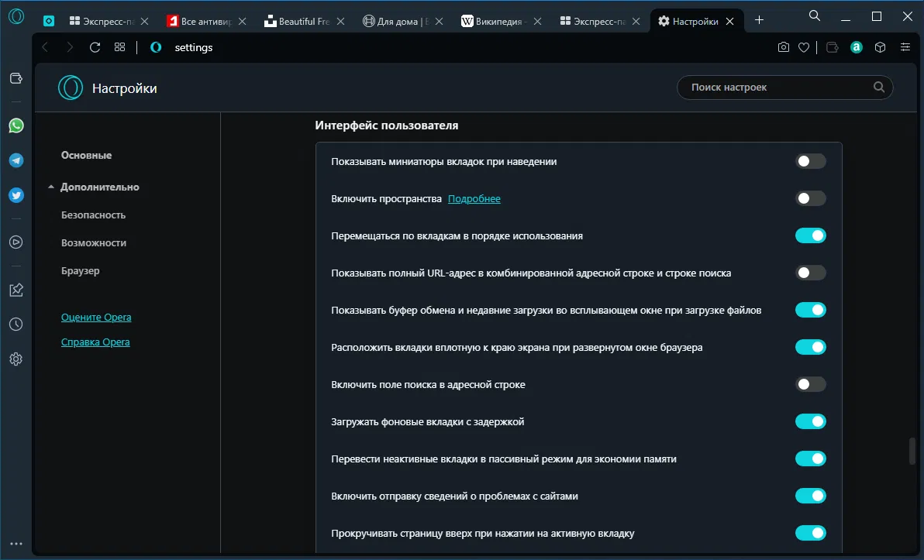This screenshot has width=924, height=560.
Task: Open Easy Setup menu icon
Action: click(x=905, y=47)
